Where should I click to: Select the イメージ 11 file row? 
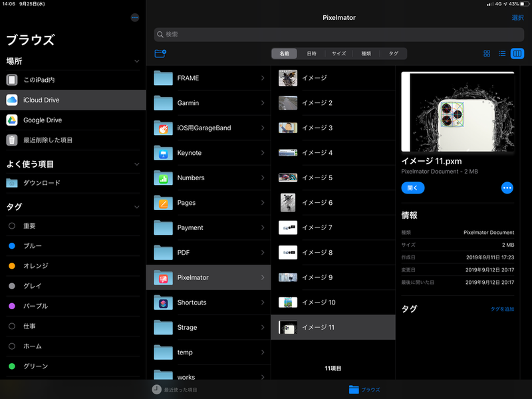point(333,327)
